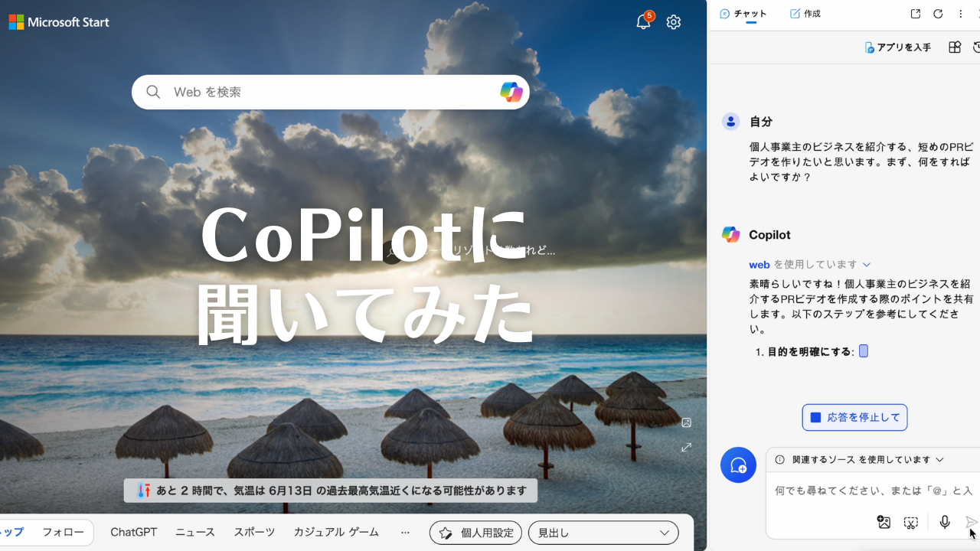Switch to the 作成 tab

[x=805, y=14]
